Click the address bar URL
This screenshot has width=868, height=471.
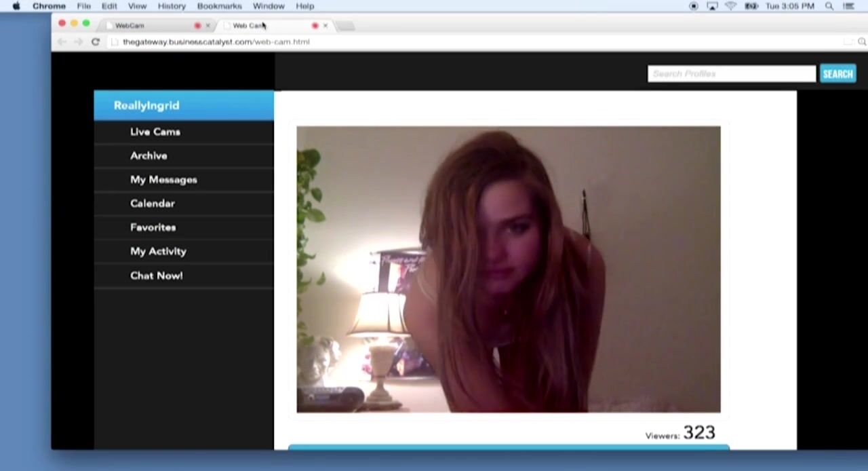pos(216,42)
